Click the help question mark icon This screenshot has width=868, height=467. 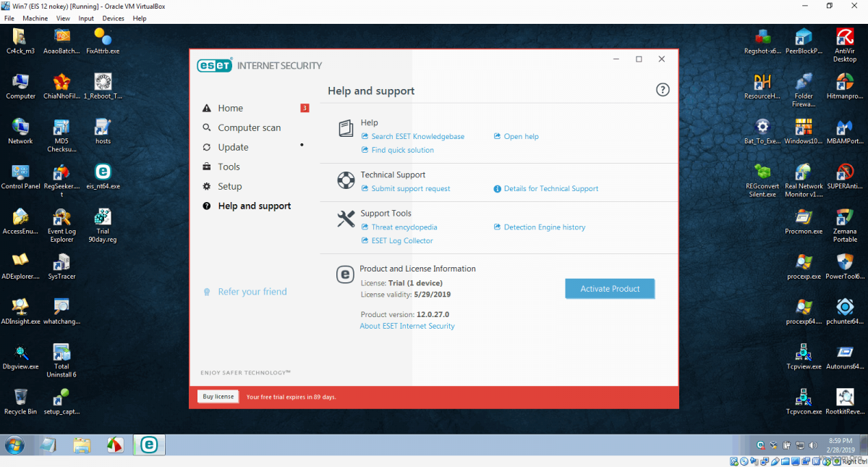click(x=663, y=90)
